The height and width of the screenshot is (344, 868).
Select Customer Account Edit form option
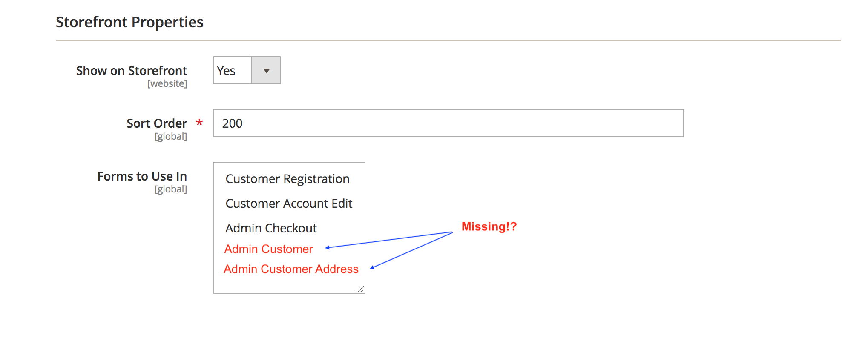289,204
